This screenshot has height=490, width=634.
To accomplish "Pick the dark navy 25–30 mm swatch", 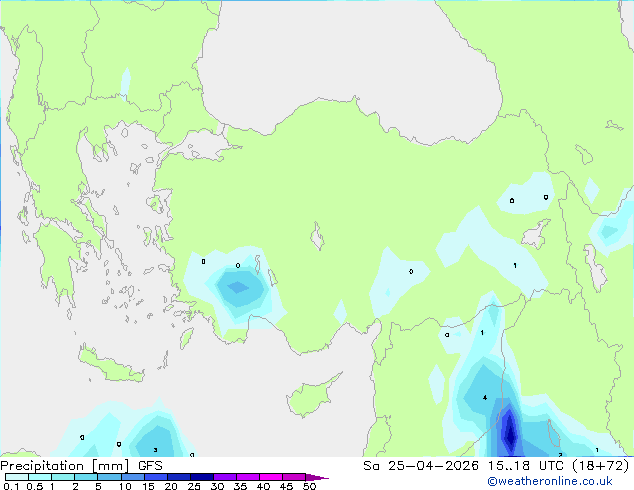I will click(202, 477).
